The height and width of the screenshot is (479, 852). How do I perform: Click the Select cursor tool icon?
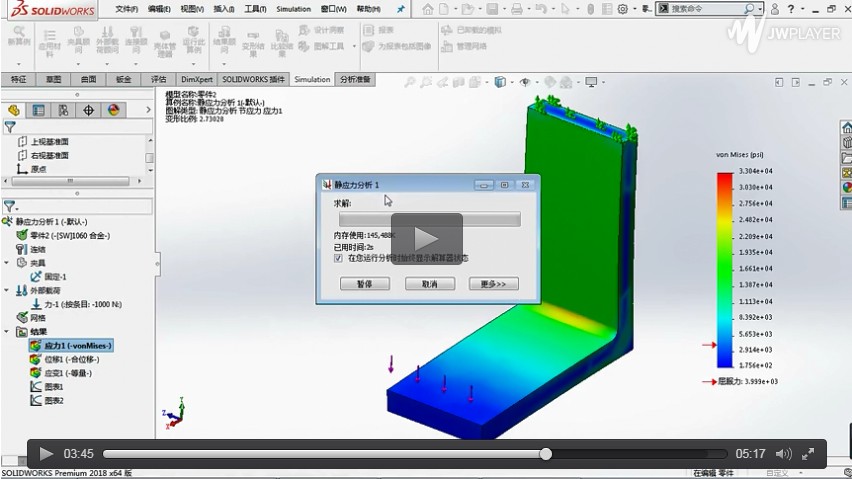[565, 9]
